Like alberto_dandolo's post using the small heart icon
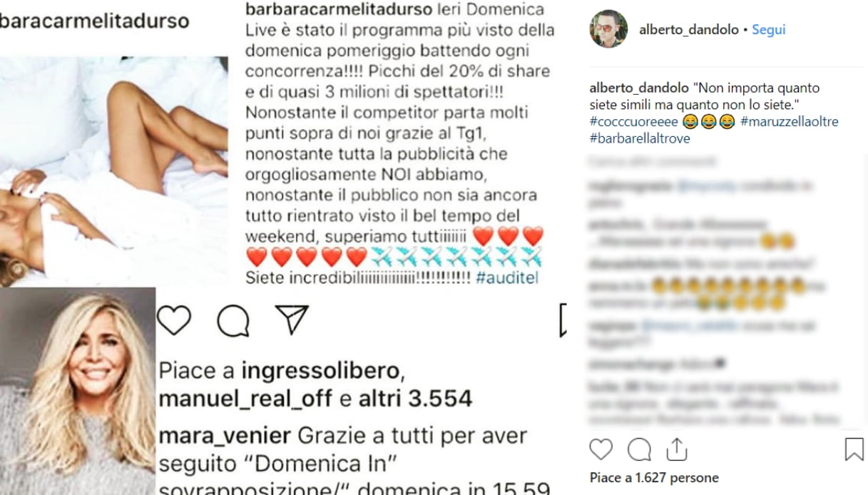This screenshot has width=868, height=495. pos(601,449)
